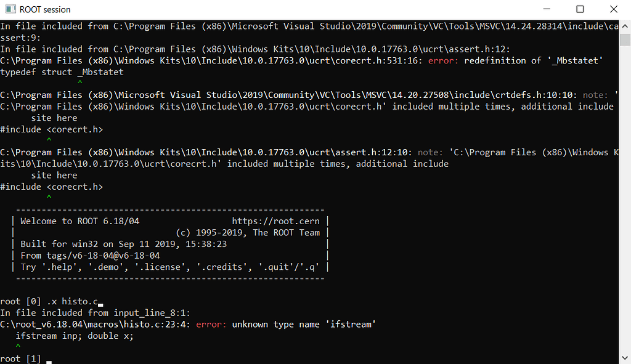Click the scrollbar track below the thumb

coord(625,185)
